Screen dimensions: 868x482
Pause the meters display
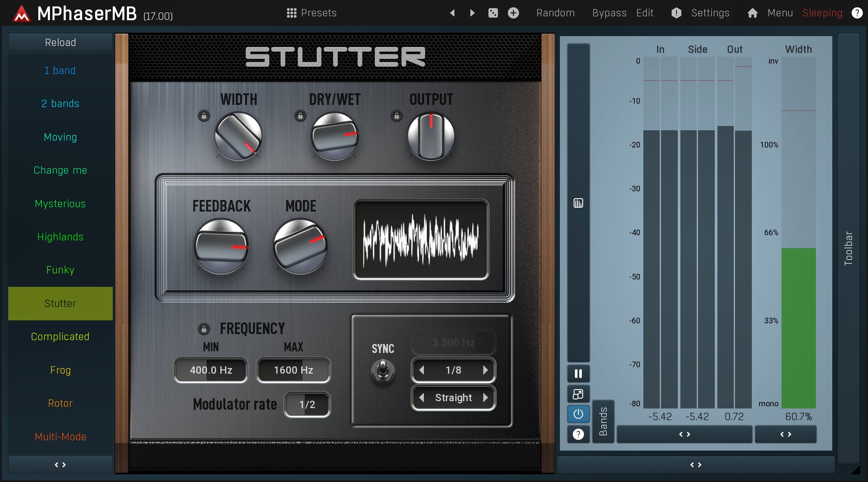tap(578, 374)
